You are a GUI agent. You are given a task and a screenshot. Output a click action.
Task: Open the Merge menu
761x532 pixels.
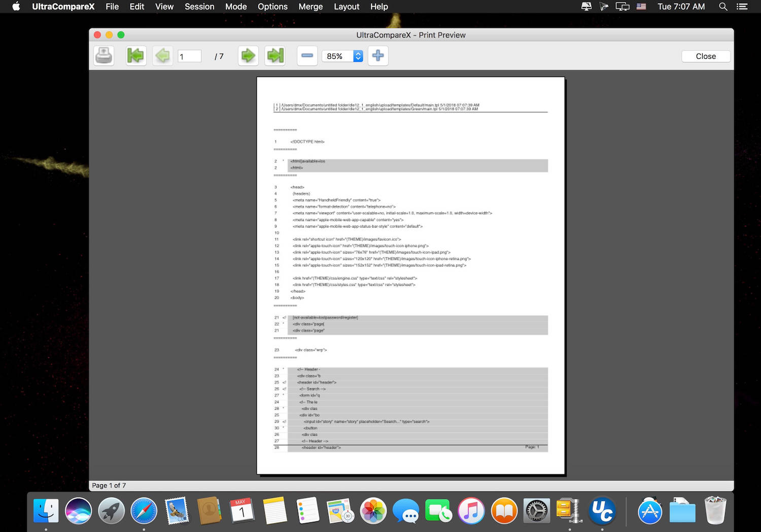tap(310, 7)
